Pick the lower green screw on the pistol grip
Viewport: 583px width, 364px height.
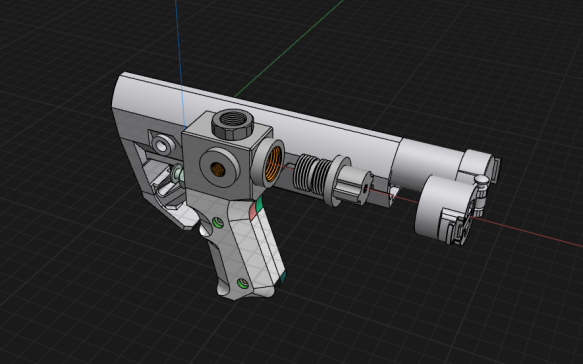[243, 284]
